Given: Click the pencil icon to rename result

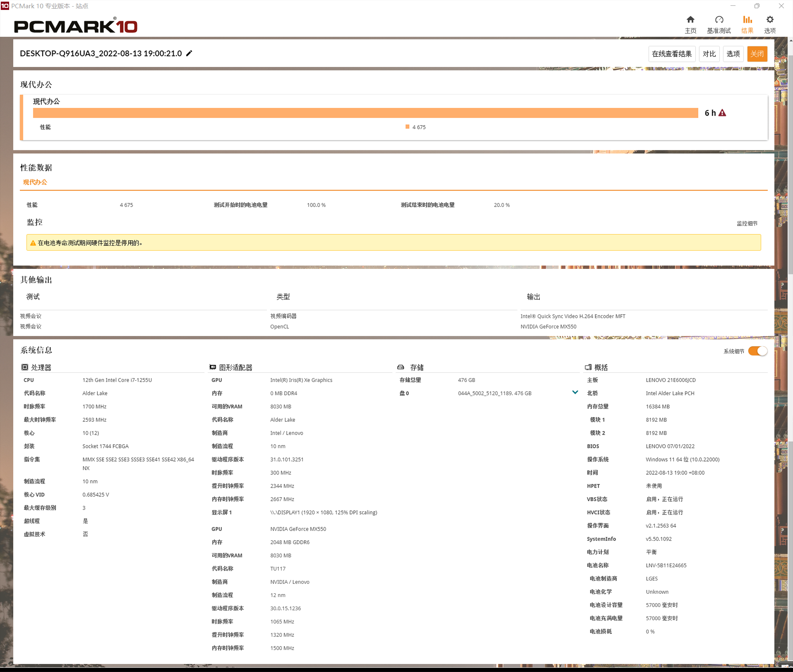Looking at the screenshot, I should [x=189, y=53].
